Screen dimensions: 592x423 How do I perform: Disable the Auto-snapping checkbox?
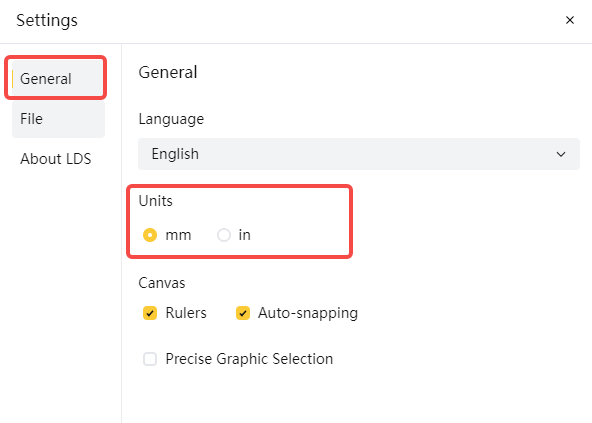tap(243, 313)
